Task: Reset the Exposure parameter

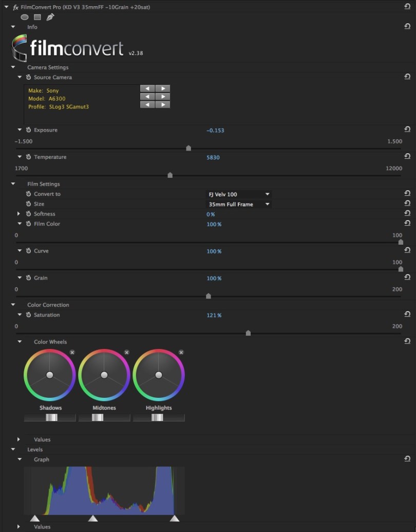Action: (407, 129)
